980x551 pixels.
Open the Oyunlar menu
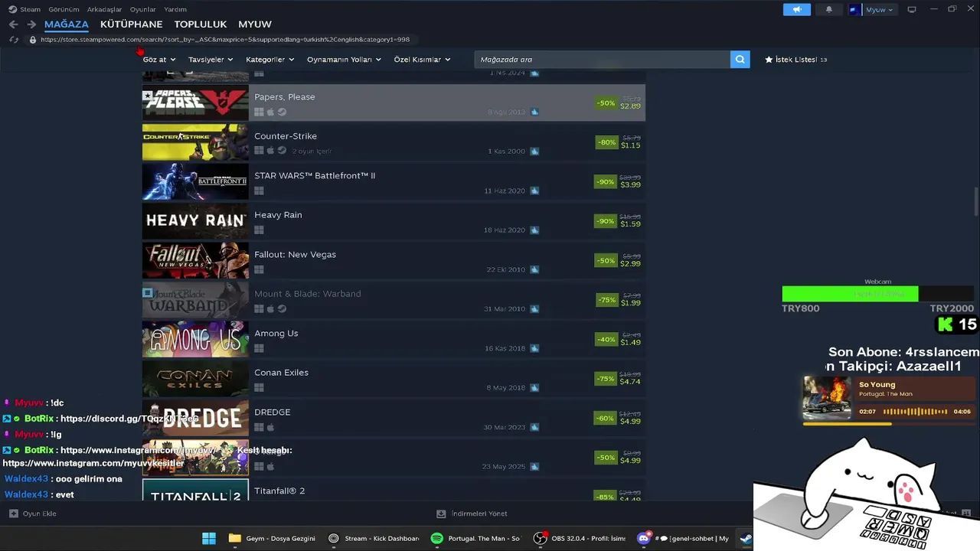[143, 9]
